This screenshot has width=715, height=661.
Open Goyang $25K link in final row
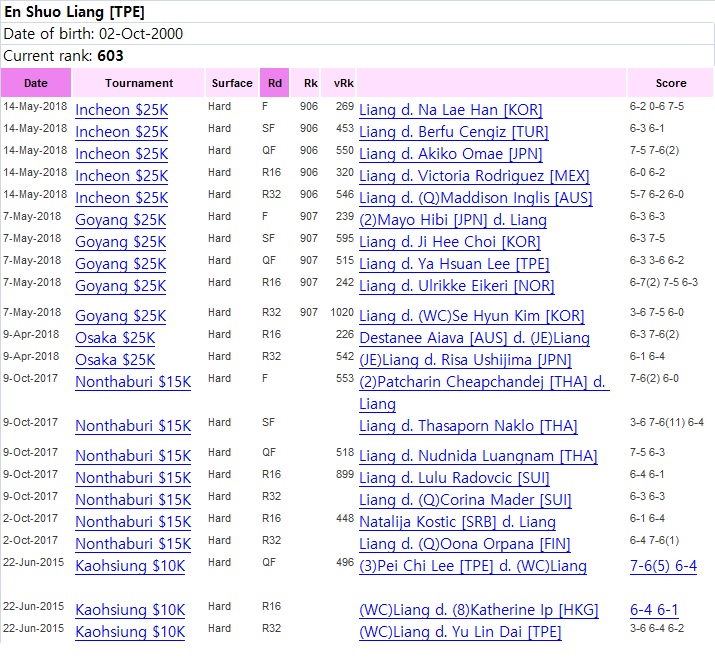coord(121,220)
